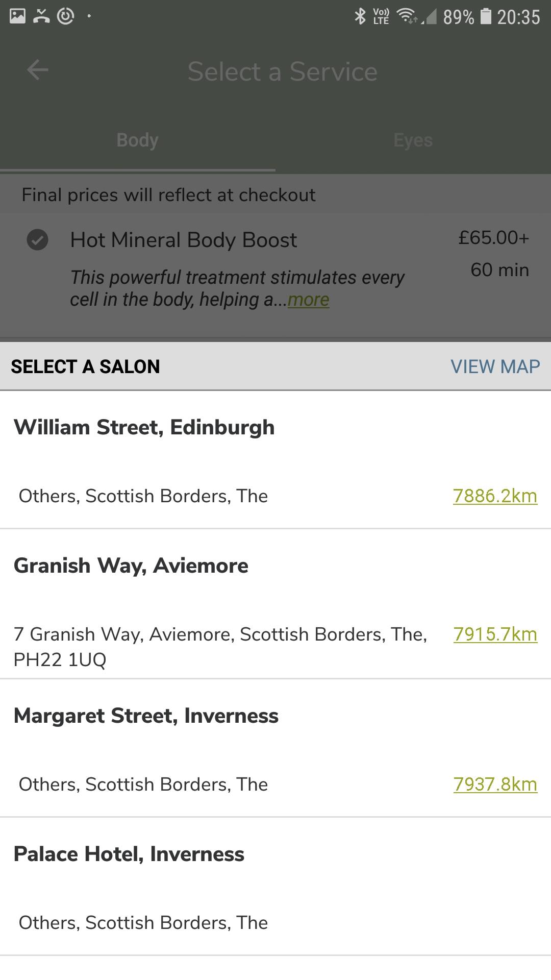The width and height of the screenshot is (551, 980).
Task: Select William Street, Edinburgh salon
Action: pos(144,428)
